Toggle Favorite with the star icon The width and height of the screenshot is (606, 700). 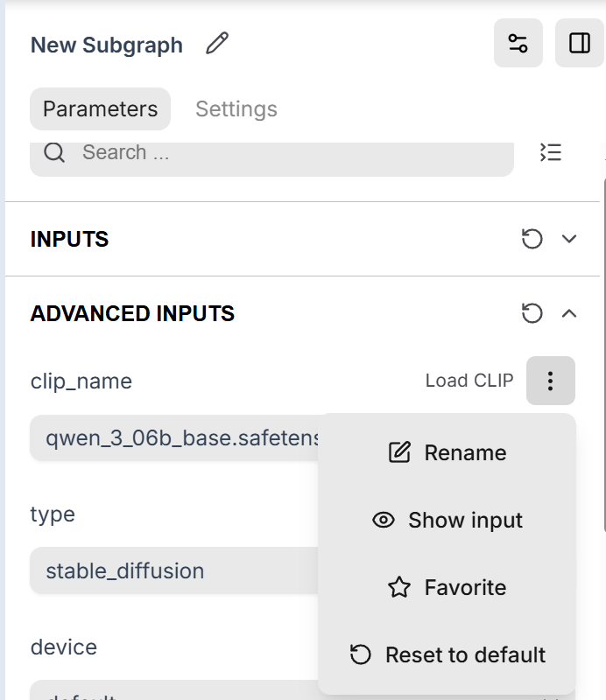click(447, 587)
